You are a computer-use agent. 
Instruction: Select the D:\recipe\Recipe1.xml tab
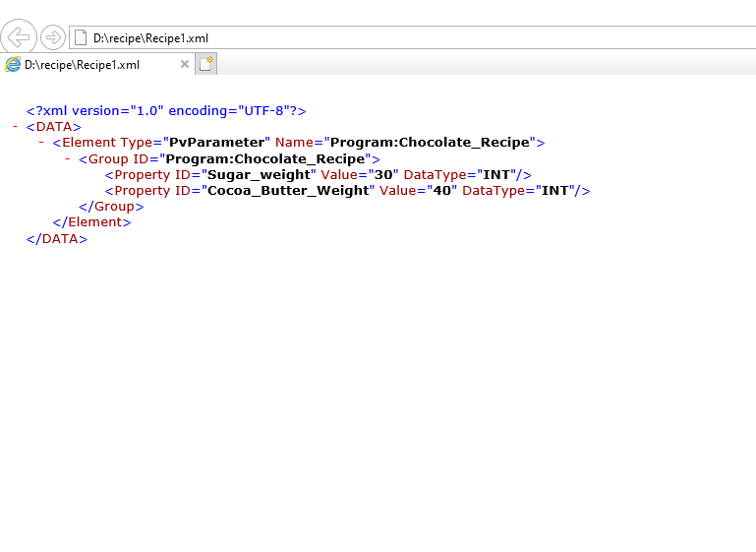click(96, 64)
